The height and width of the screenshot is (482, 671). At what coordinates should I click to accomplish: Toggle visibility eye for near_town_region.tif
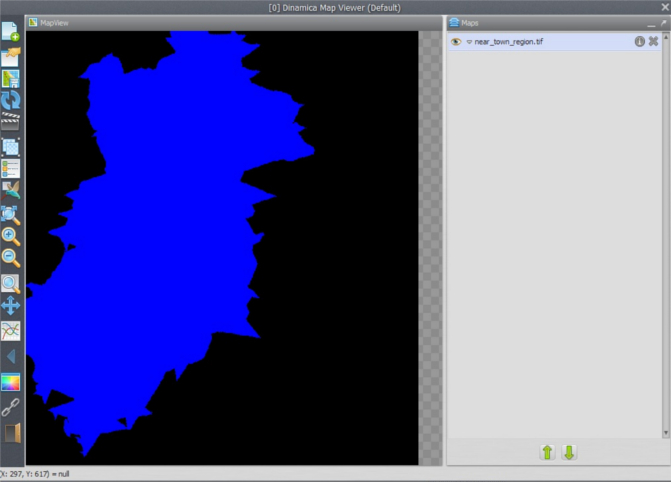(455, 42)
